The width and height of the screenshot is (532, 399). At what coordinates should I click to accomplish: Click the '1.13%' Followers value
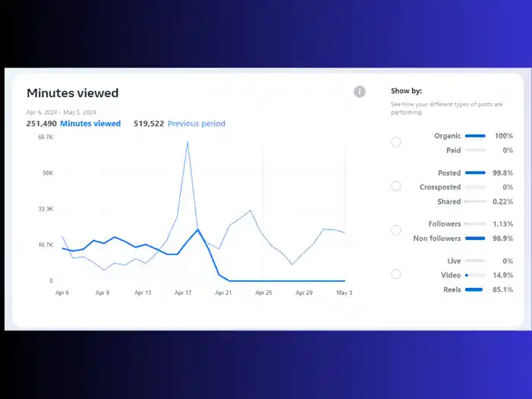tap(503, 224)
